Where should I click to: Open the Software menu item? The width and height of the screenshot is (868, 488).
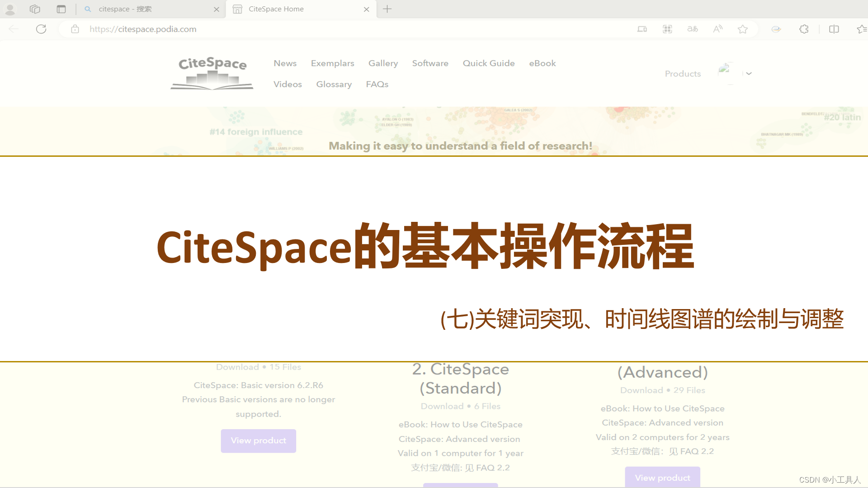pyautogui.click(x=430, y=63)
